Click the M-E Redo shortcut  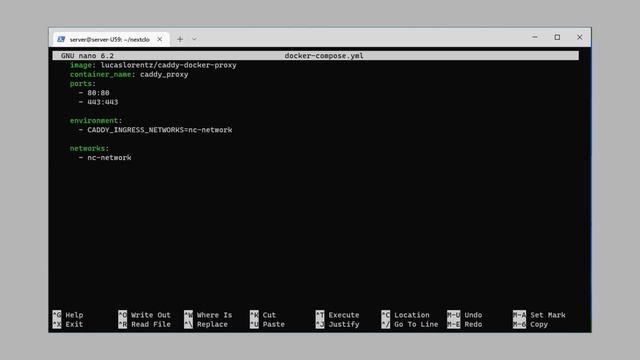[465, 324]
